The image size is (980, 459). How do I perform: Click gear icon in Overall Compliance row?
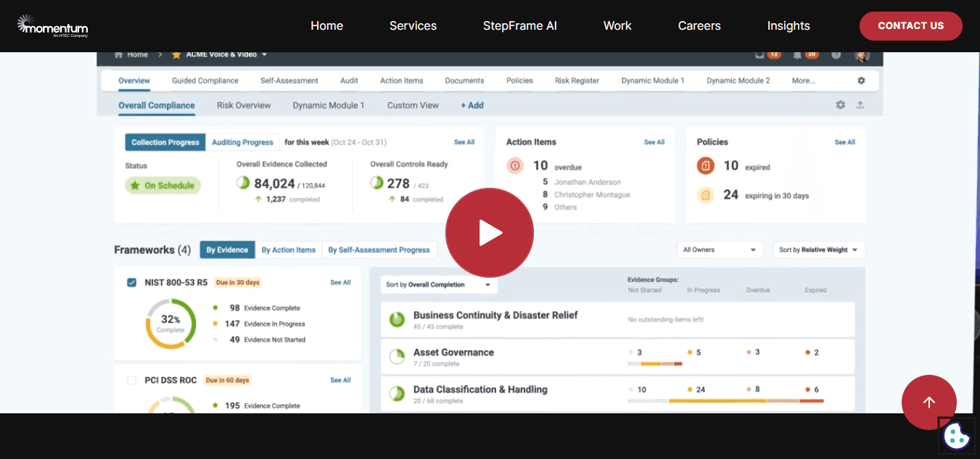[x=840, y=105]
